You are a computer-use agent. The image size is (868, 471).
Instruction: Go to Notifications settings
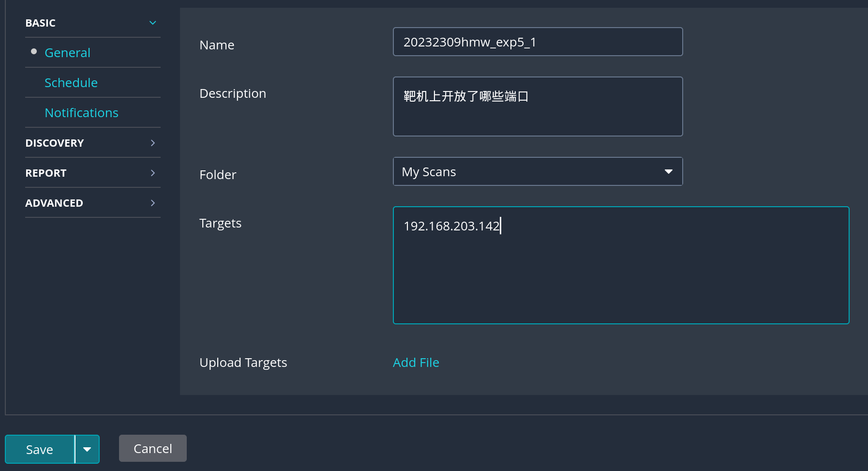coord(81,113)
